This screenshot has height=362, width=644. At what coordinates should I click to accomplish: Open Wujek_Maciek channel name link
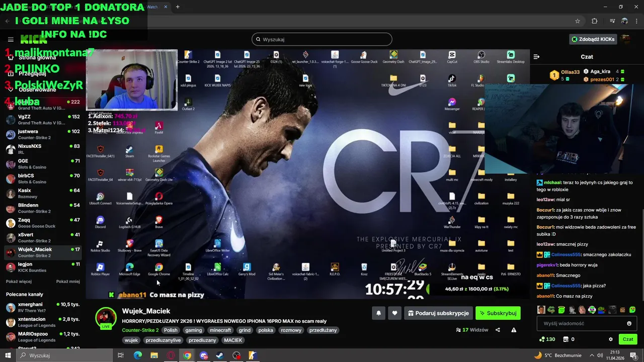pos(146,311)
